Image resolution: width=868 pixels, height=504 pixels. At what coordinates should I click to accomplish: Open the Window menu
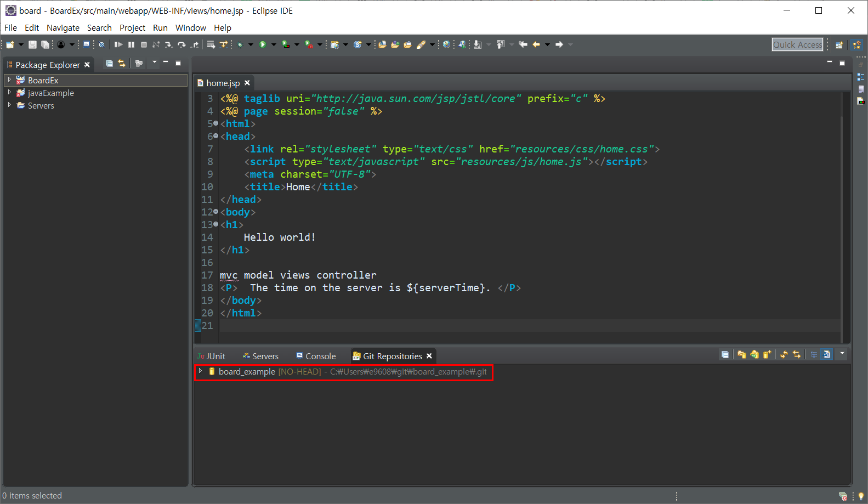[191, 27]
